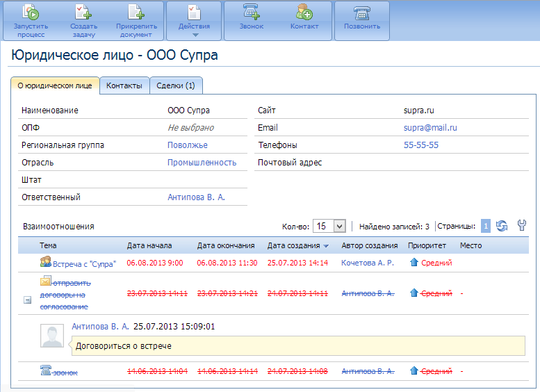Open отправить договоры на согласование link
540x392 pixels.
click(65, 295)
